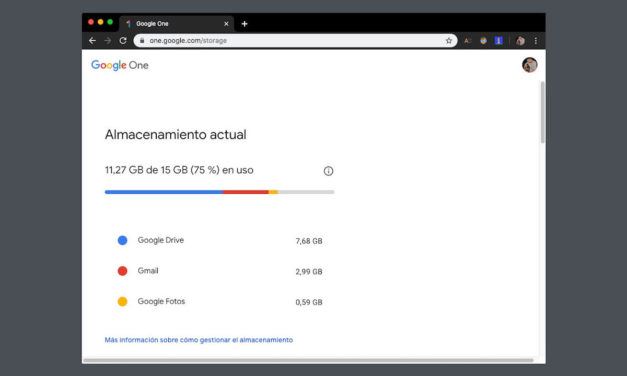The height and width of the screenshot is (376, 627).
Task: Click the red Gmail color dot
Action: [x=122, y=271]
